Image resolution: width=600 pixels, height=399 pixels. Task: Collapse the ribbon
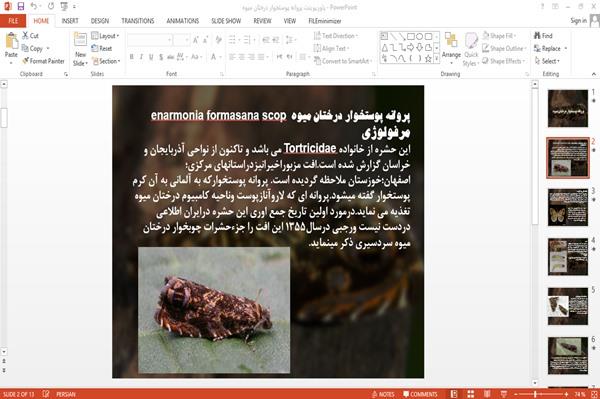[x=593, y=74]
